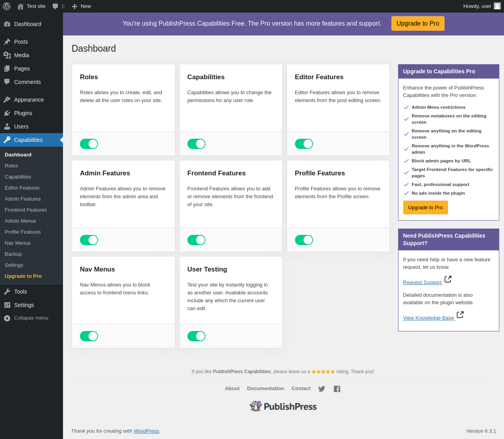
Task: Open the Request Support link
Action: [x=422, y=283]
